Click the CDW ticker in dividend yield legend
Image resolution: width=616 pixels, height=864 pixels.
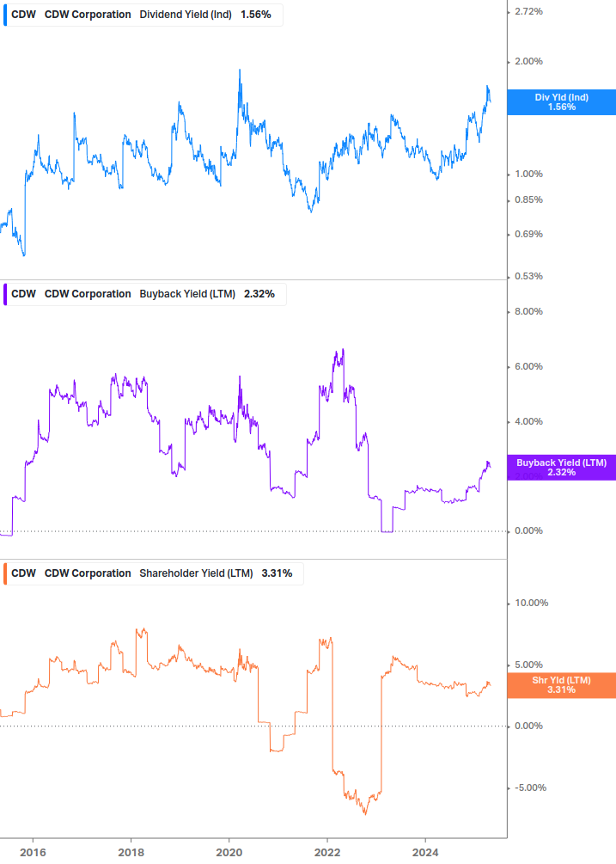24,15
